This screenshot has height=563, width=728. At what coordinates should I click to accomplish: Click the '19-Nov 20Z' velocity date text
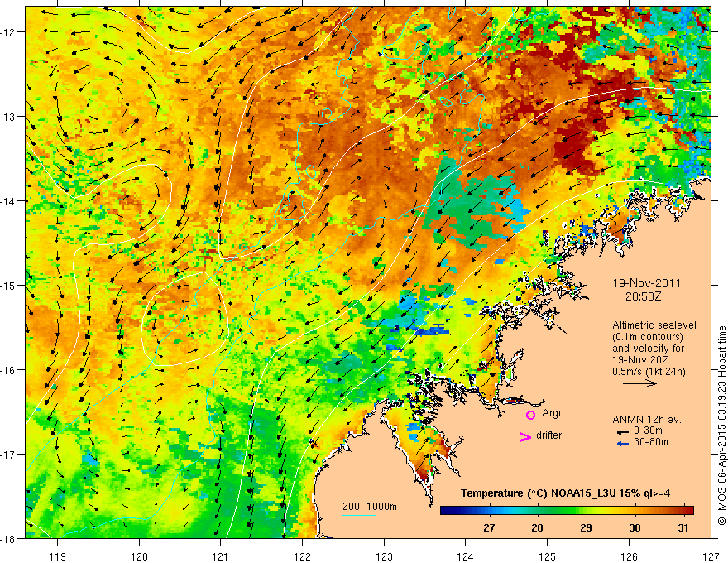[639, 360]
